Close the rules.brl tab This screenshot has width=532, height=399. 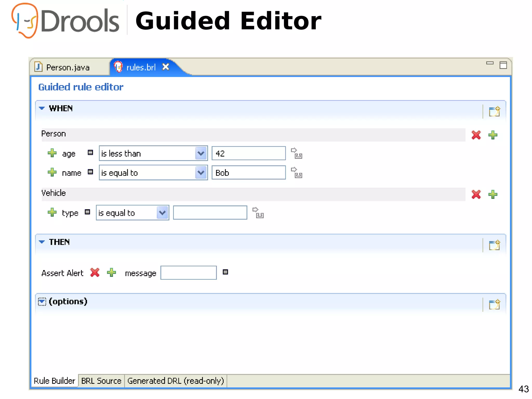coord(166,67)
